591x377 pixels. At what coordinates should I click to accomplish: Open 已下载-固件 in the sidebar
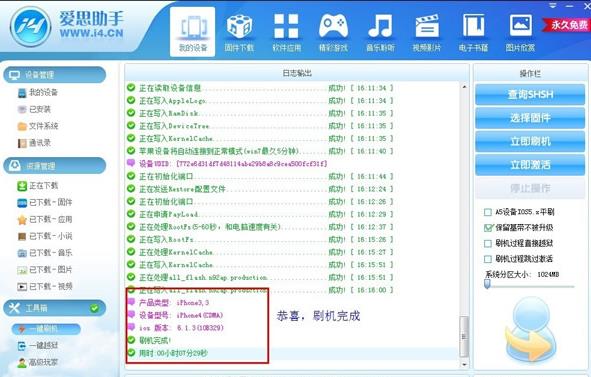tap(45, 202)
